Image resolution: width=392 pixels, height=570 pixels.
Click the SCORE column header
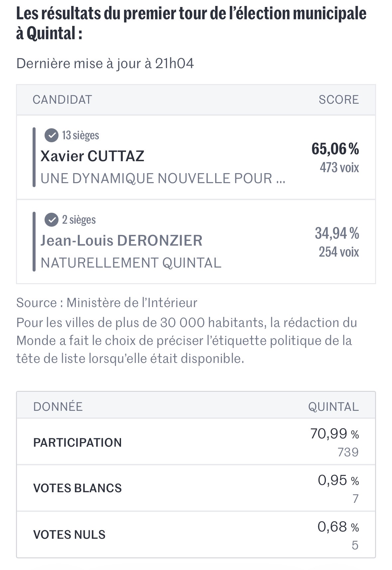click(x=338, y=100)
